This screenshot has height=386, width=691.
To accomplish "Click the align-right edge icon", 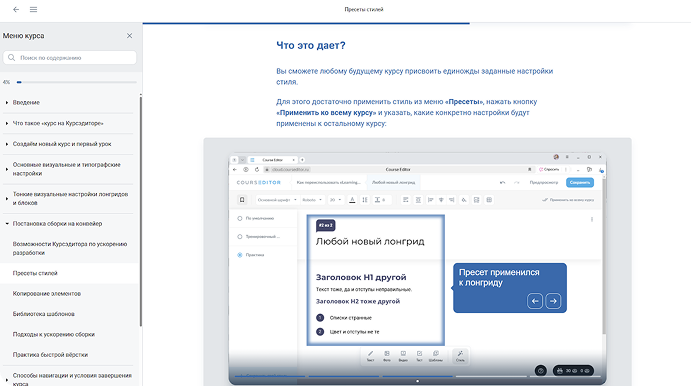I will pyautogui.click(x=452, y=200).
